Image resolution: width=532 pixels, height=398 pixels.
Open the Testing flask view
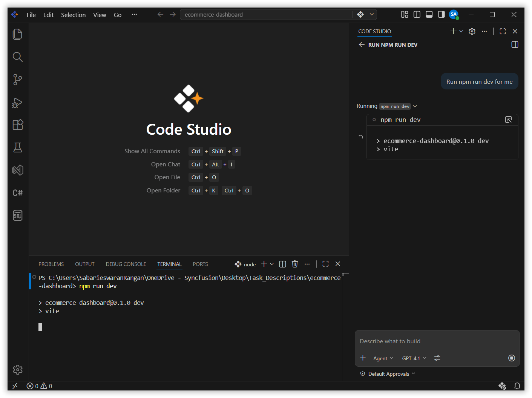click(18, 148)
